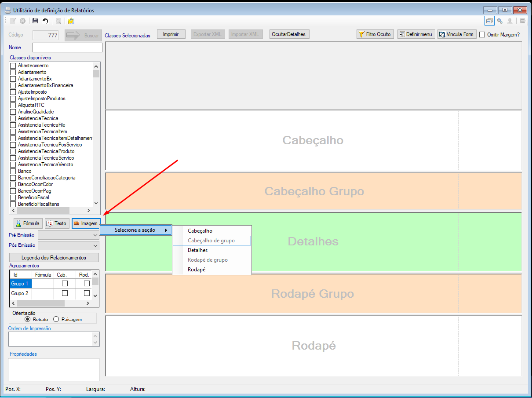This screenshot has width=532, height=398.
Task: Select the Grupo 2 row header cell
Action: [x=21, y=293]
